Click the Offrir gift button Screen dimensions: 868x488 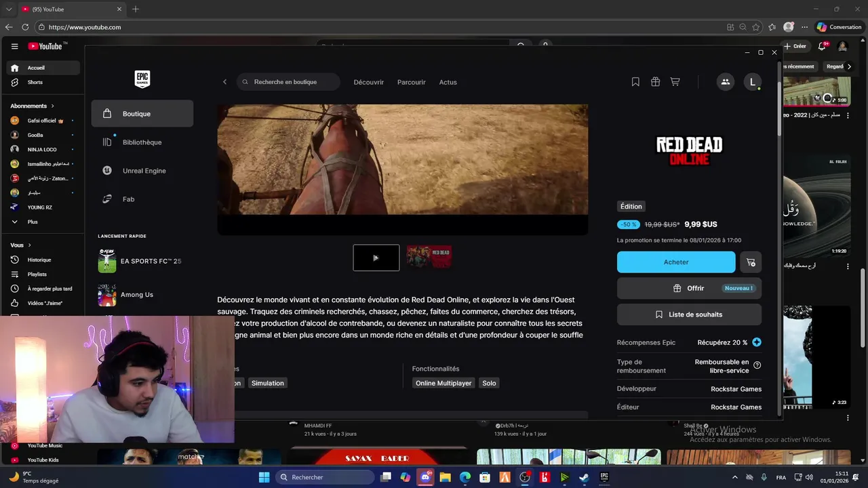pyautogui.click(x=689, y=288)
